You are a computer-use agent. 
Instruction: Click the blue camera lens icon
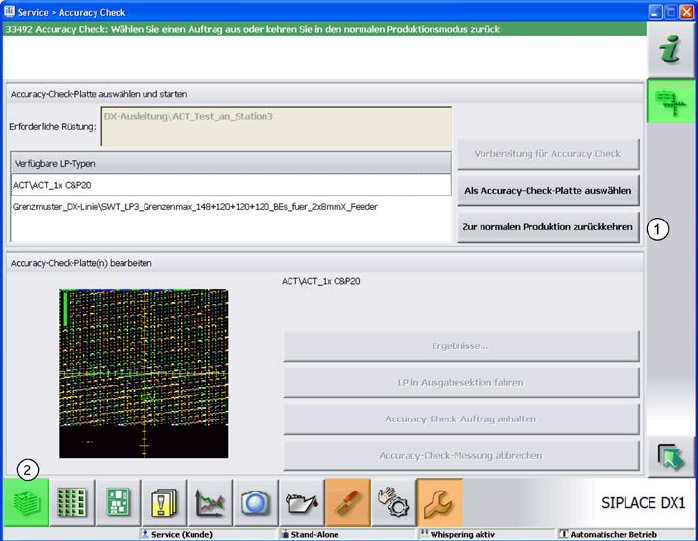(x=256, y=502)
